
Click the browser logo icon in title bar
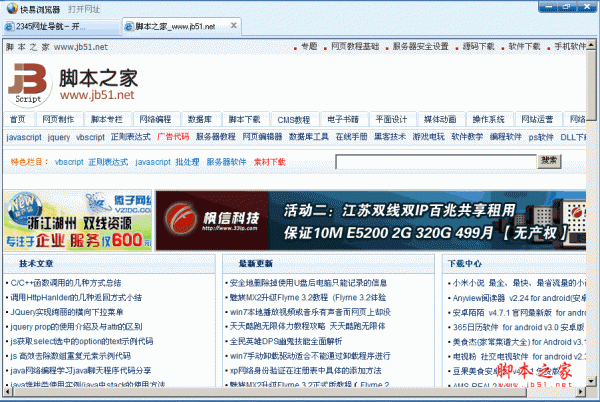12,8
